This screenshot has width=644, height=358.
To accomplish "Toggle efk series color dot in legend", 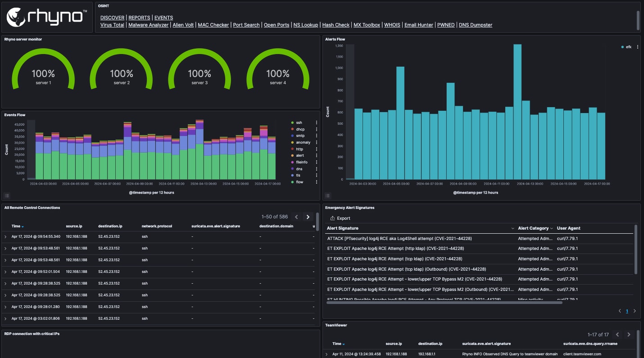I will [x=622, y=47].
